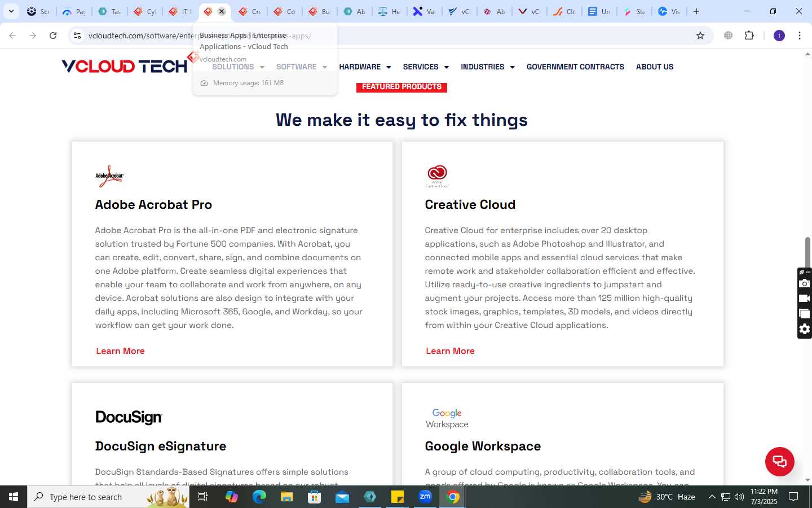This screenshot has height=508, width=812.
Task: Open the Chrome extensions puzzle icon
Action: [749, 36]
